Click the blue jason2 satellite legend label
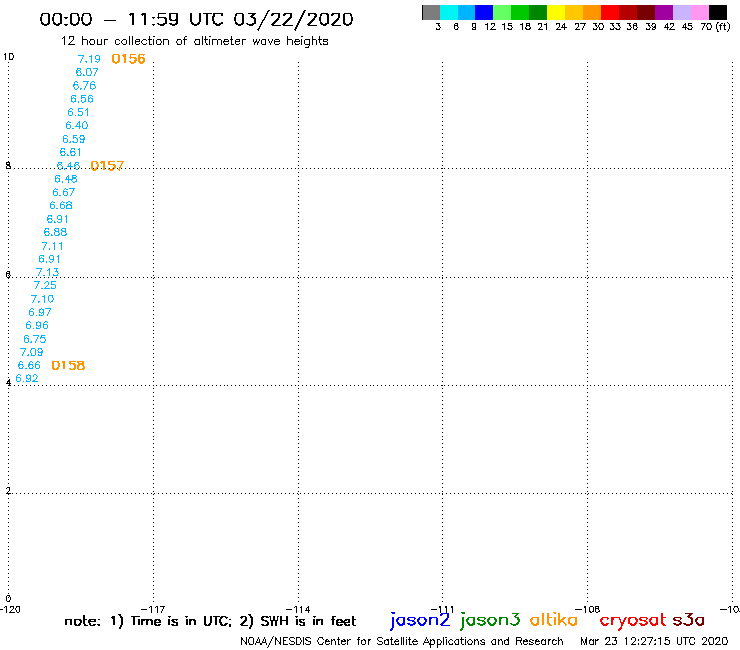 [x=420, y=620]
